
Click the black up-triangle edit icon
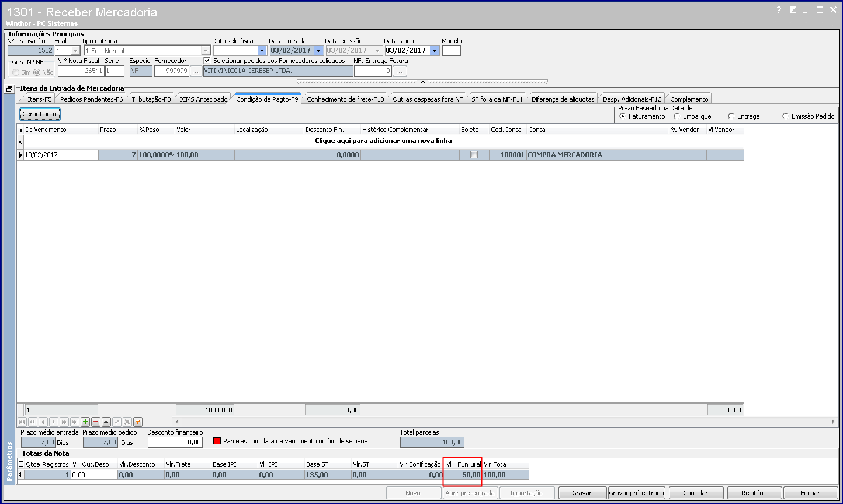click(106, 422)
